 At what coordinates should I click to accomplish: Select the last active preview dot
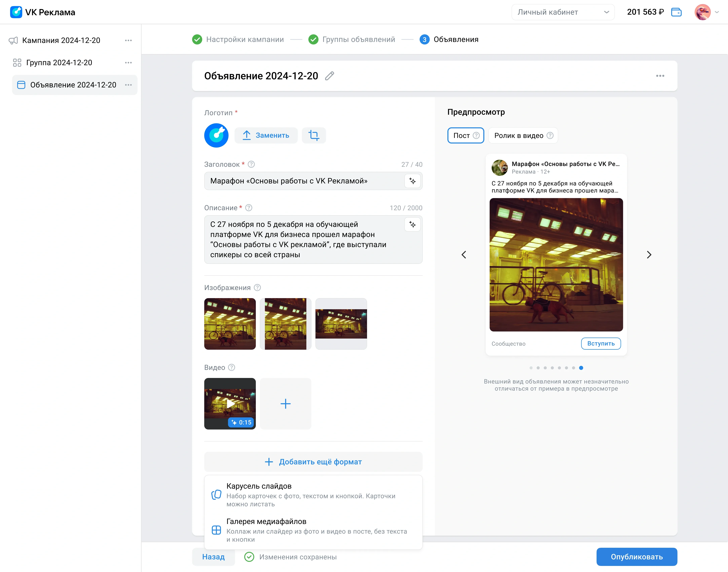pyautogui.click(x=581, y=368)
